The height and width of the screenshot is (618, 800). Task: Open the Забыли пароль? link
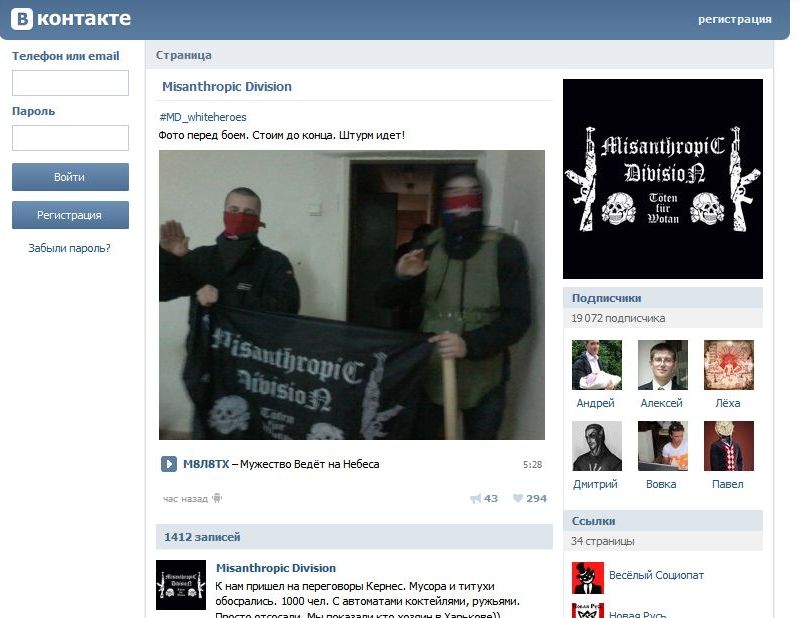[69, 248]
